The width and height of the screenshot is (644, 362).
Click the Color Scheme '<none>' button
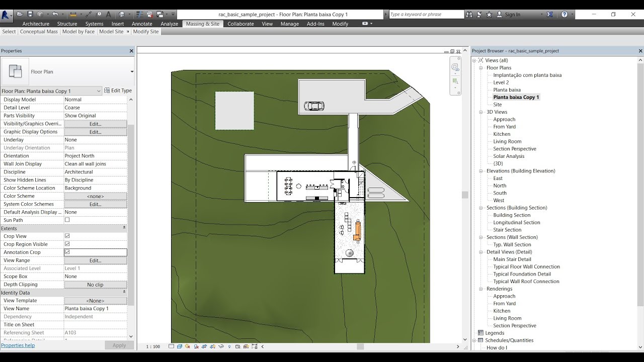coord(96,196)
